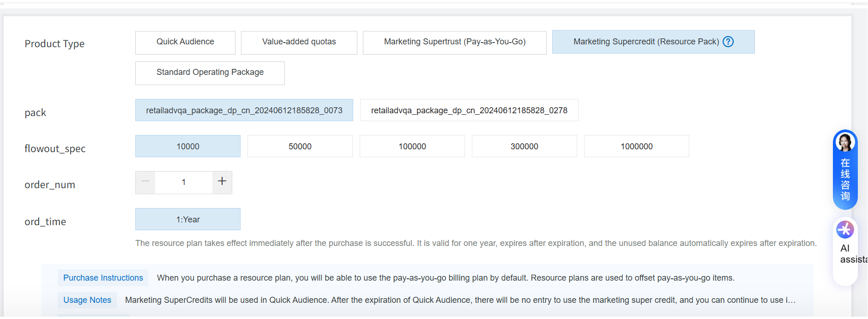Choose Standard Operating Package option
The height and width of the screenshot is (319, 868).
coord(210,73)
